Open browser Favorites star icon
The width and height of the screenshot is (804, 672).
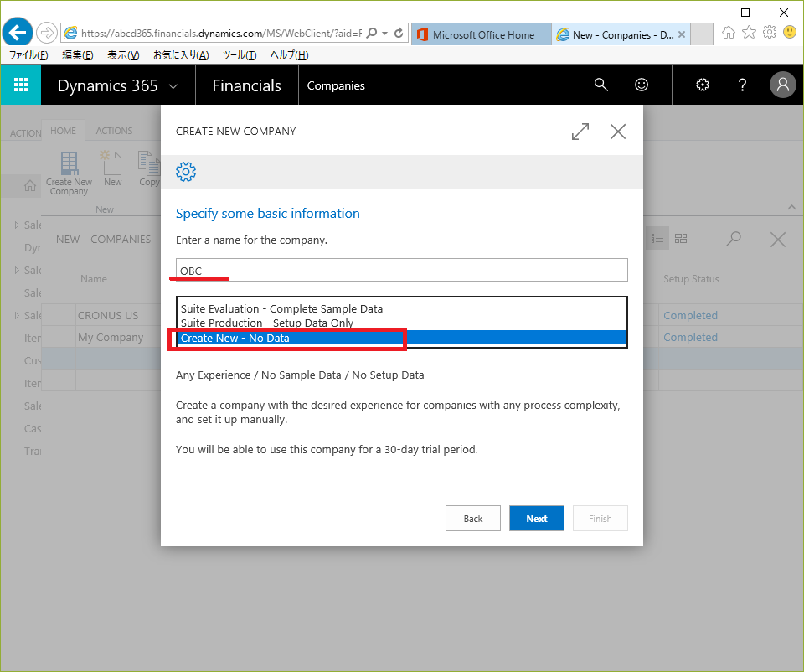(x=749, y=33)
